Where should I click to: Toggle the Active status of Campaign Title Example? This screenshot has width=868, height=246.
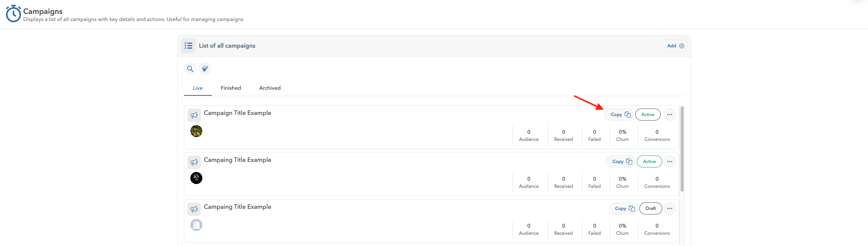[x=648, y=115]
